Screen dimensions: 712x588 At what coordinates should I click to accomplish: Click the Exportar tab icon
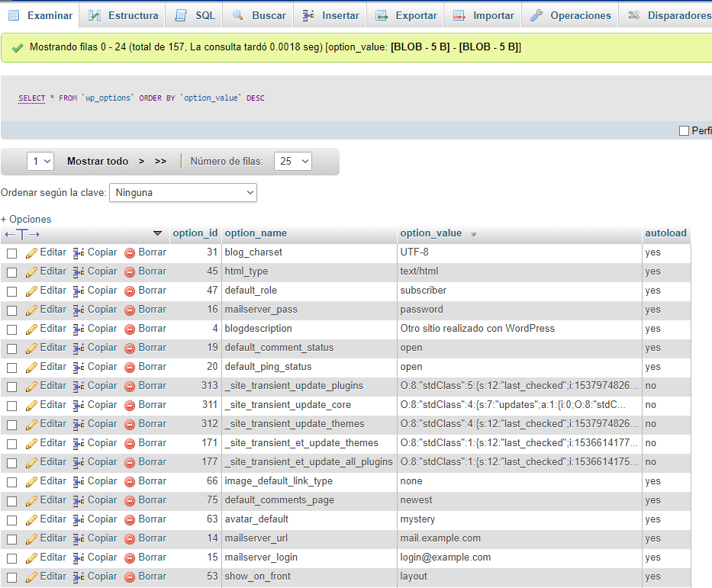(382, 15)
